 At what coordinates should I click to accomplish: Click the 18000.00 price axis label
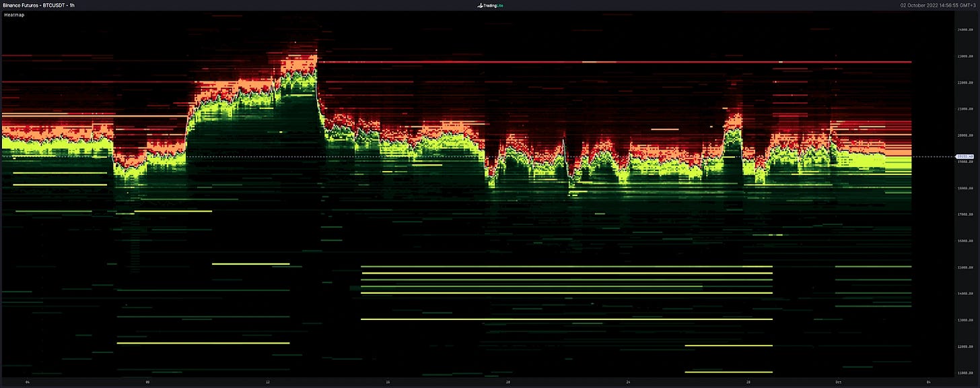click(x=965, y=188)
